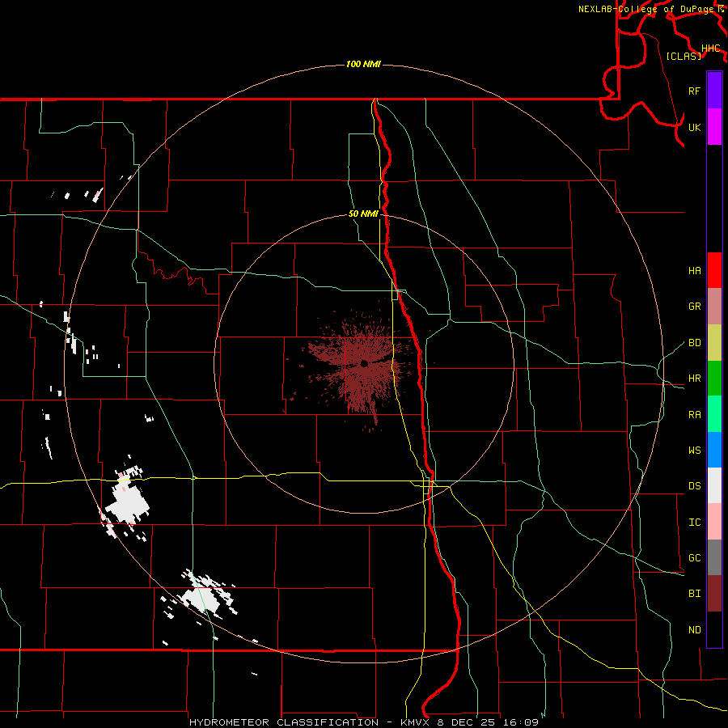Click the radar site center dot
This screenshot has height=728, width=728.
364,363
